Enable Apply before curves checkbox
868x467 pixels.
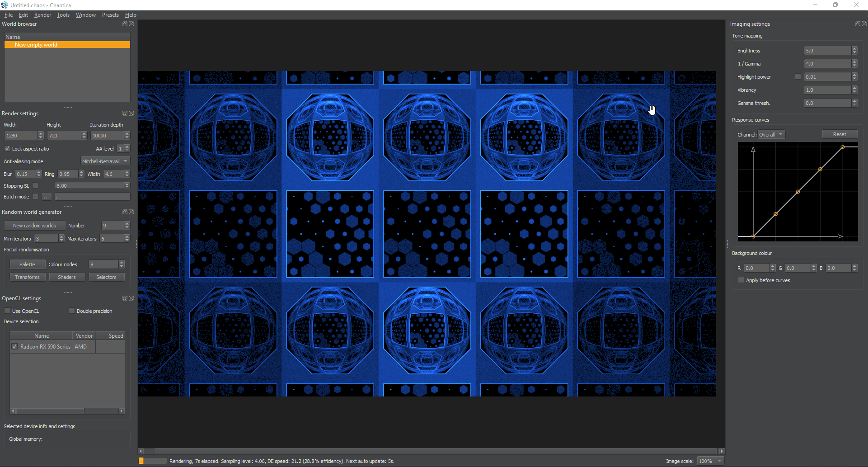(741, 280)
